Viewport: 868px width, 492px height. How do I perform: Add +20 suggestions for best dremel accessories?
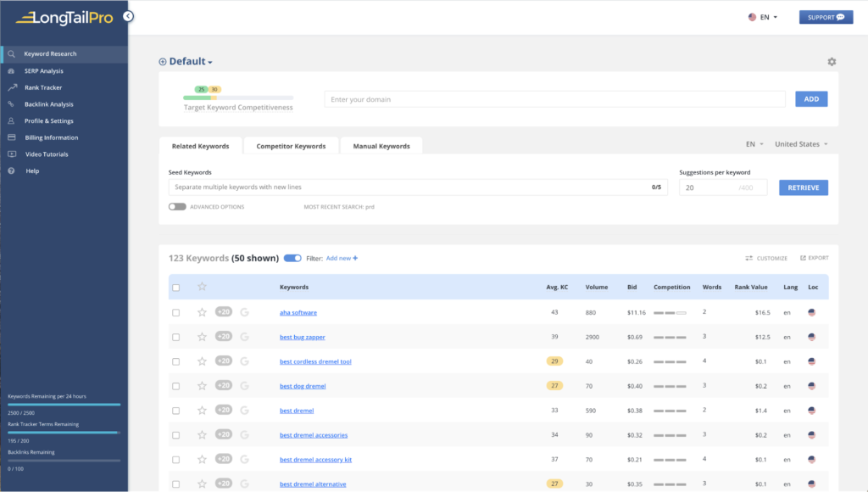224,434
